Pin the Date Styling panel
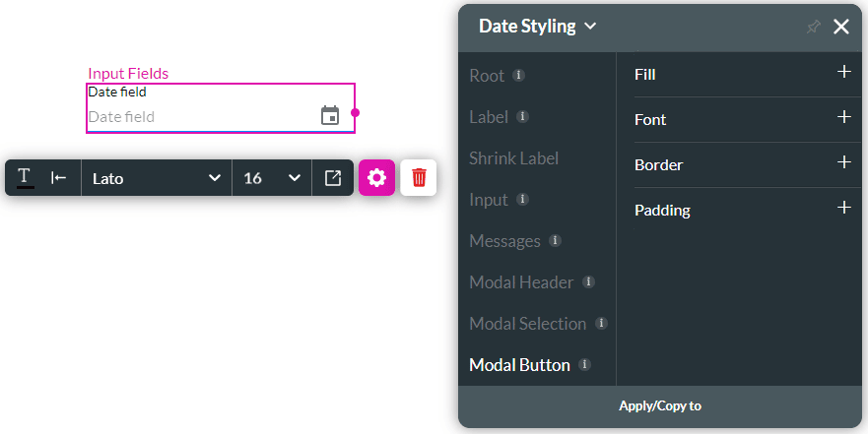This screenshot has width=868, height=434. [x=813, y=27]
